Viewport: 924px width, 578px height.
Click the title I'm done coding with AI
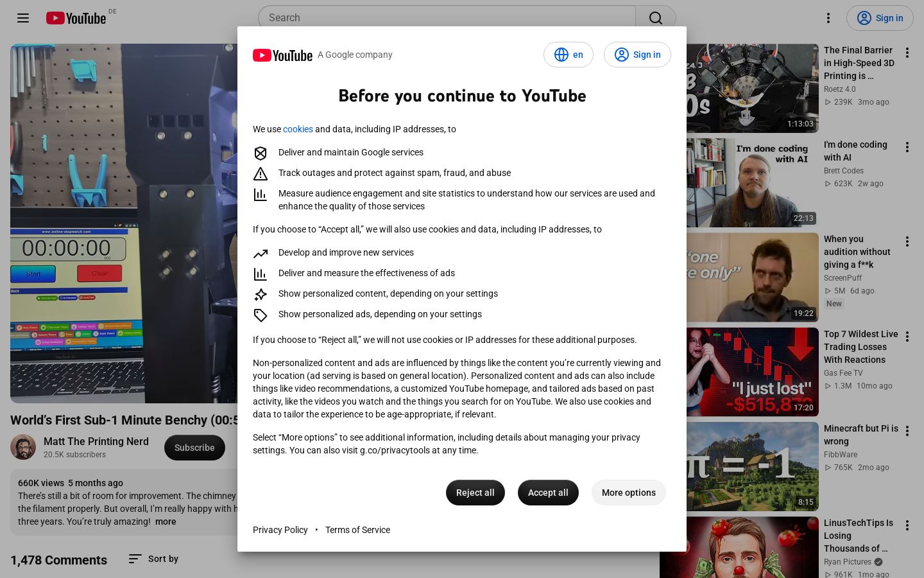(855, 151)
